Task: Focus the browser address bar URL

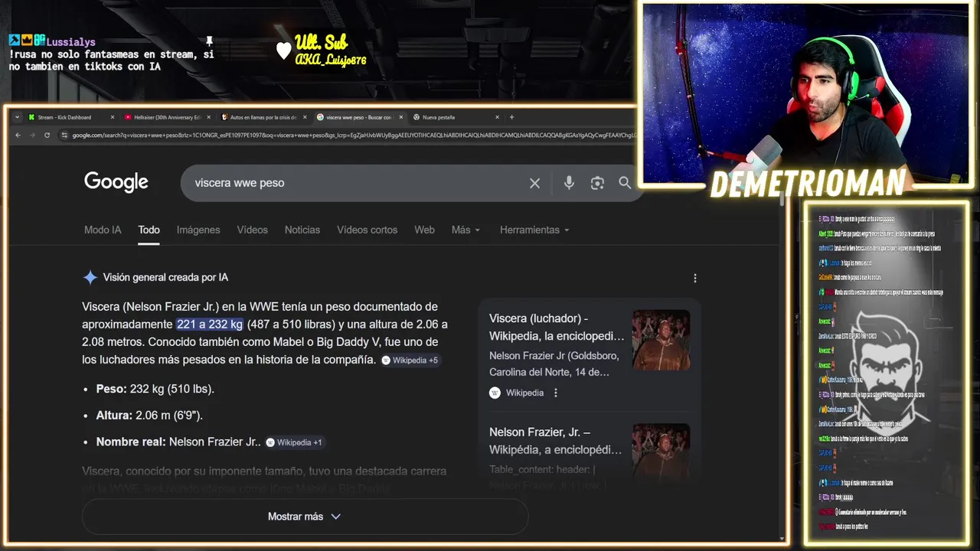Action: [352, 135]
